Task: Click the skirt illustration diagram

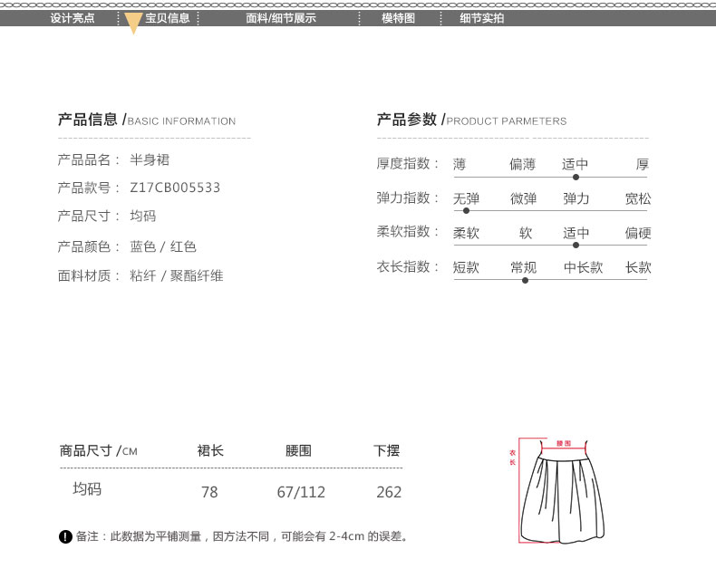Action: (x=563, y=495)
